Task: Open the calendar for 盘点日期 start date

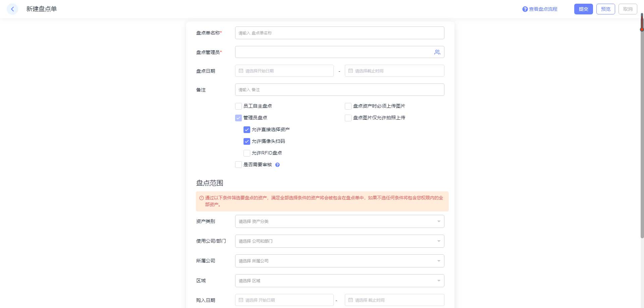Action: point(241,71)
